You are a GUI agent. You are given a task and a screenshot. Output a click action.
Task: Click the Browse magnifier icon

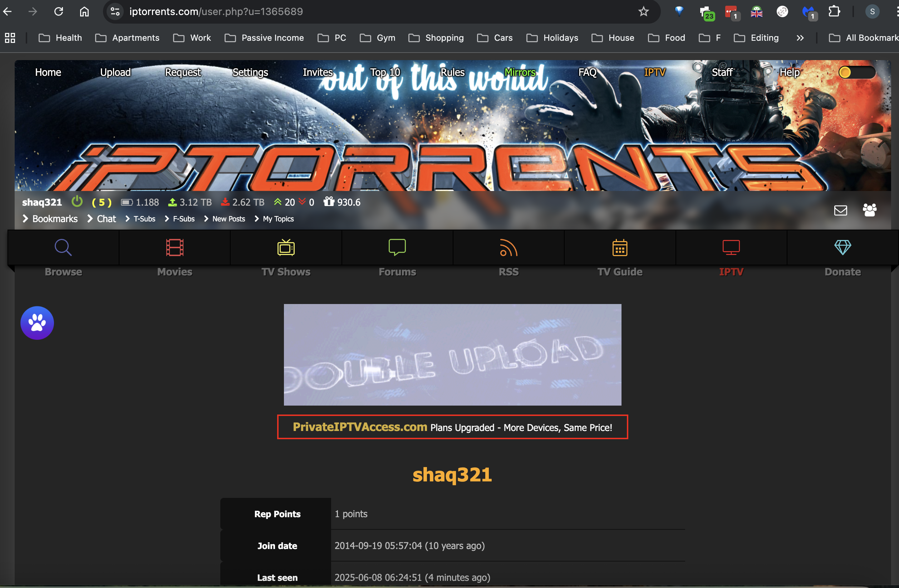click(63, 248)
